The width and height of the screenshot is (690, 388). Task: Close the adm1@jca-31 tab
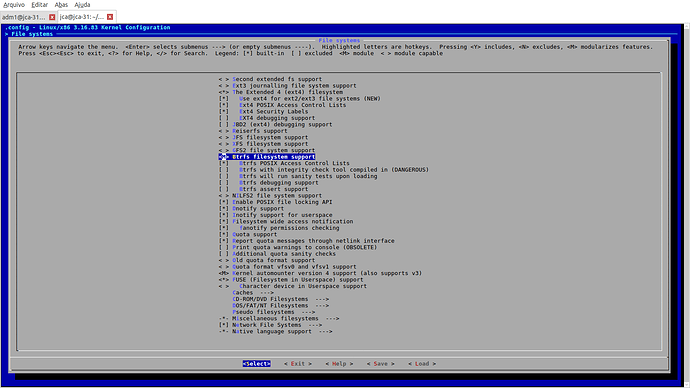point(52,17)
